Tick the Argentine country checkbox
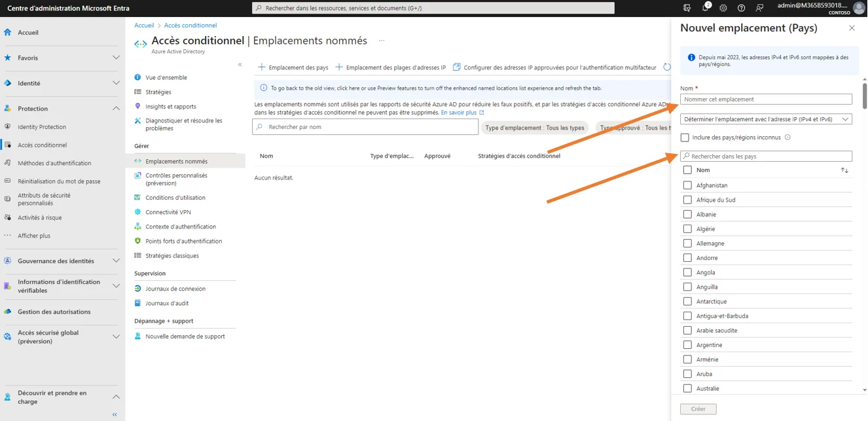The height and width of the screenshot is (421, 868). click(x=687, y=345)
